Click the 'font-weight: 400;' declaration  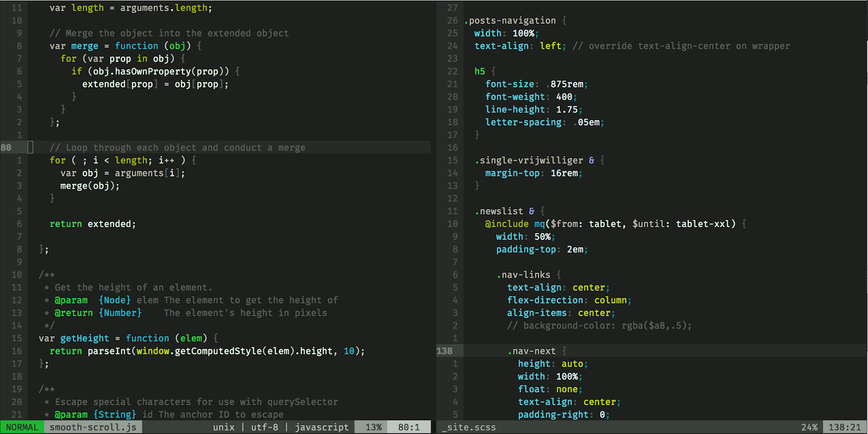tap(531, 97)
